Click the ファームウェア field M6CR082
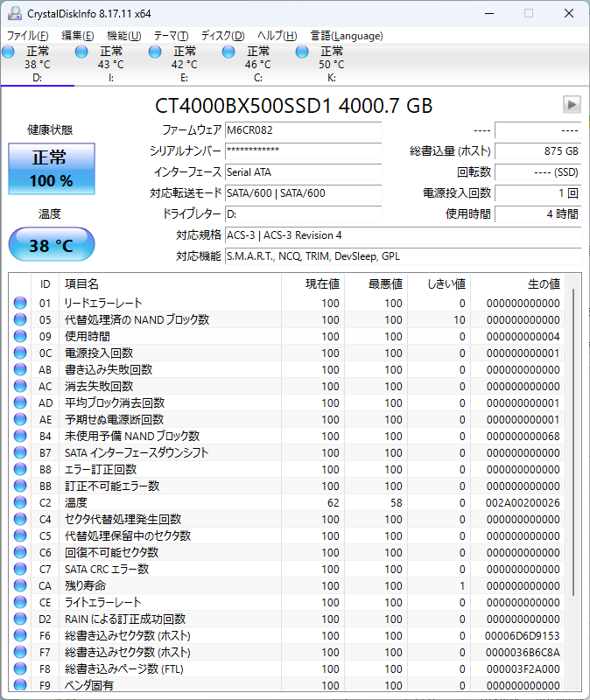 (x=303, y=130)
